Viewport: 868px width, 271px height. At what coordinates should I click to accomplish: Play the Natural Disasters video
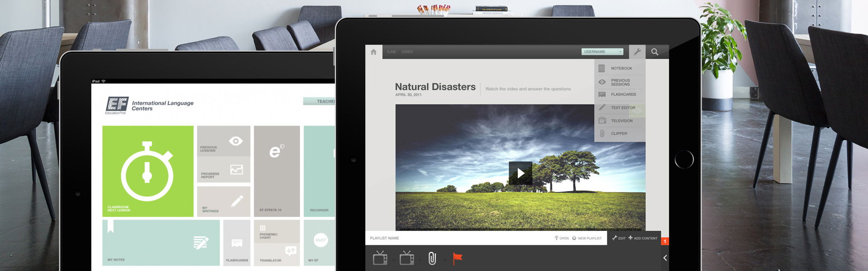(x=520, y=173)
